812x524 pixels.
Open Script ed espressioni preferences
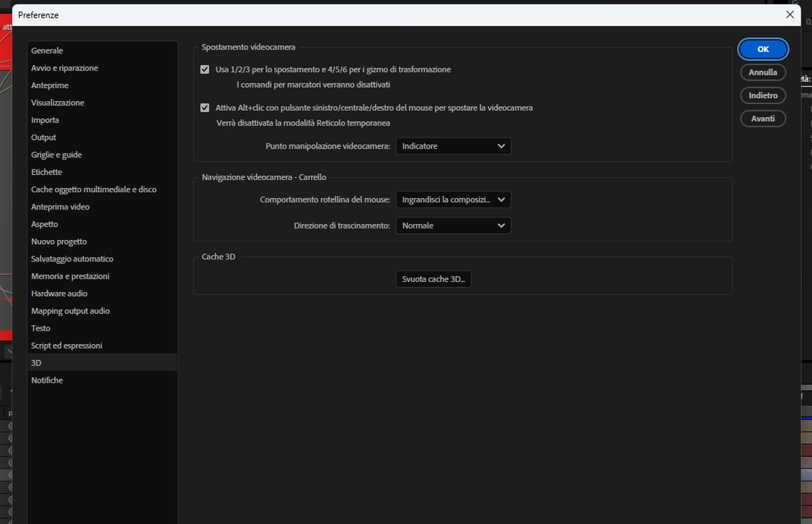pyautogui.click(x=102, y=346)
